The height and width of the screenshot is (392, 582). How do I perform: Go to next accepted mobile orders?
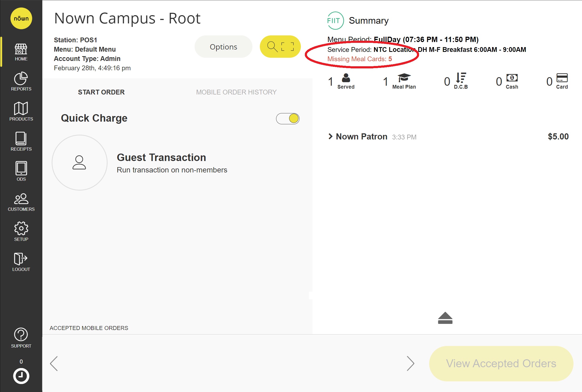click(x=410, y=364)
